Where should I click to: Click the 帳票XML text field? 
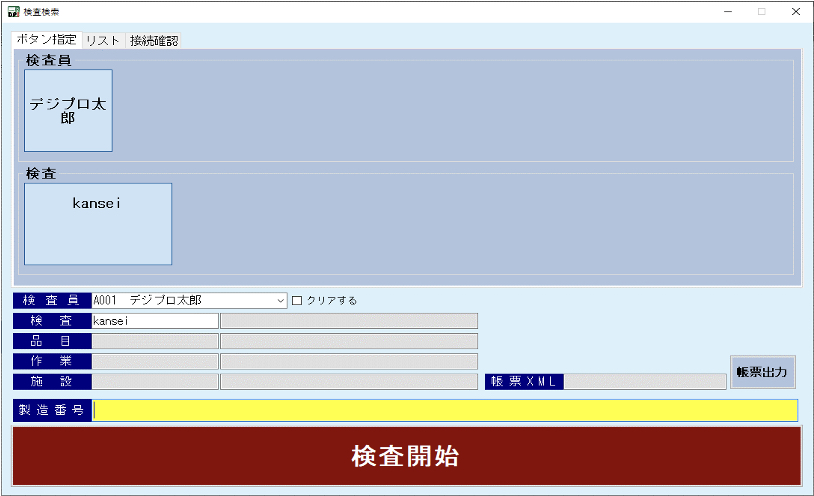(x=646, y=381)
